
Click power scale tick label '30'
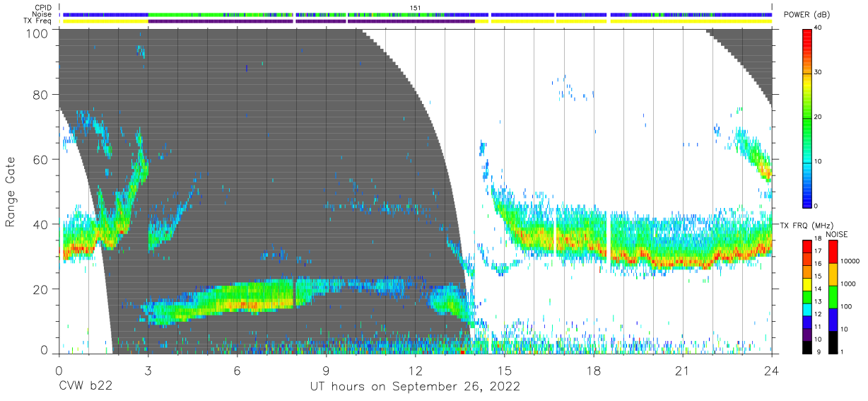(x=819, y=72)
